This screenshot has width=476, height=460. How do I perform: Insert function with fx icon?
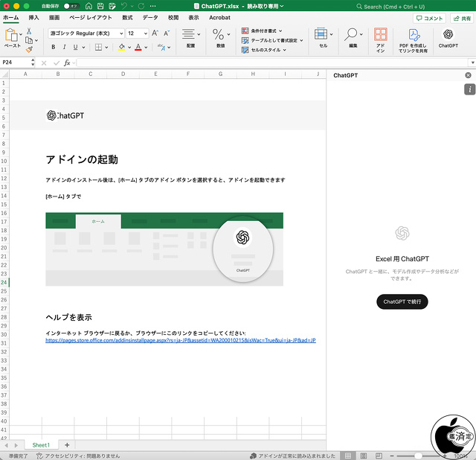click(x=67, y=63)
